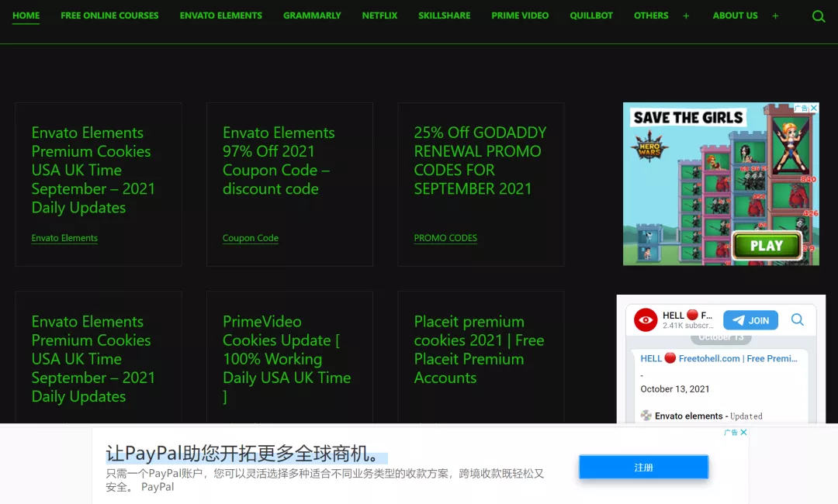The width and height of the screenshot is (838, 504).
Task: Click the 2.41K subscribers text
Action: tap(688, 325)
